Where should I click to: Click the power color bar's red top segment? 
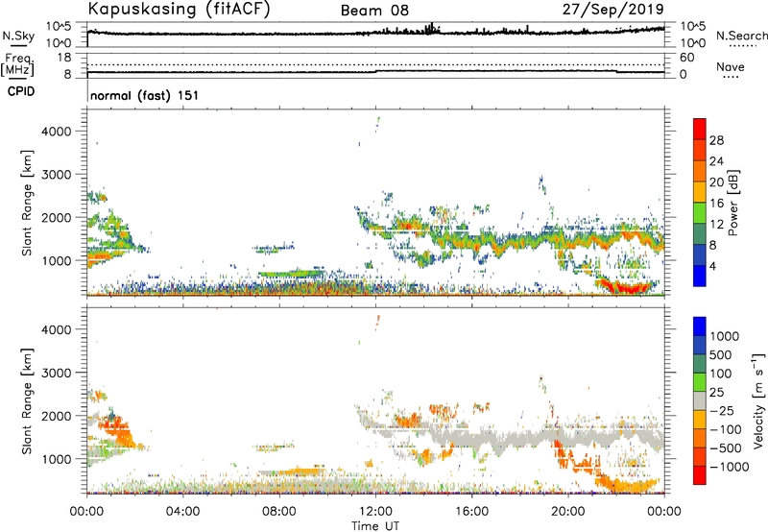click(x=700, y=130)
